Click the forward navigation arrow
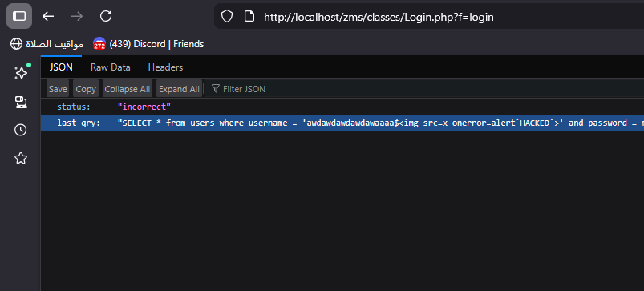 [77, 16]
